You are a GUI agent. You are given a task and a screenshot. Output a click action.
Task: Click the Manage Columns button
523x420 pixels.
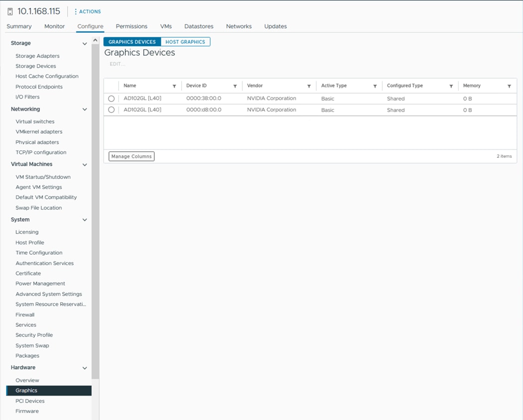point(131,156)
